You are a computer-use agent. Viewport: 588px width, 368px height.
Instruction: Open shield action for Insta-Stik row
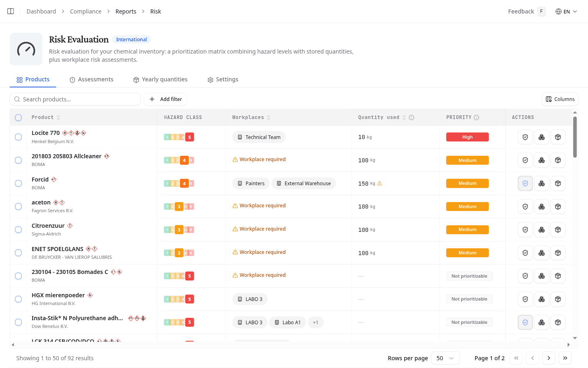click(525, 323)
